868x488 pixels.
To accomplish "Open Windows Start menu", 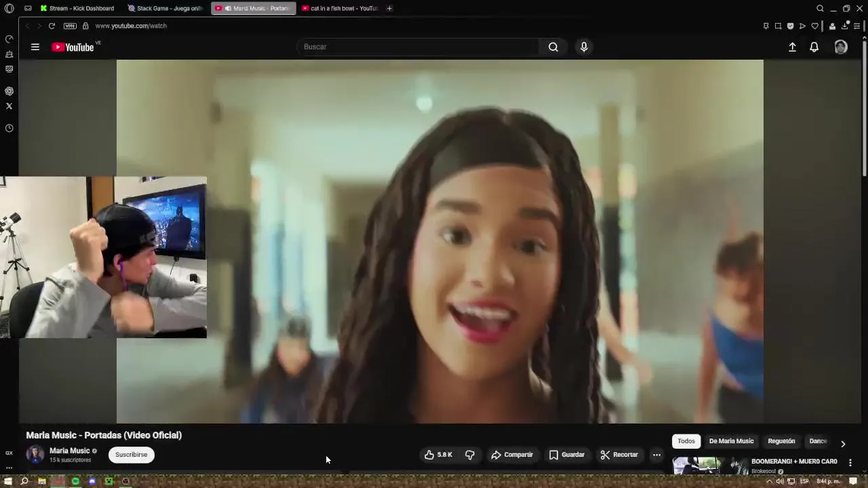I will click(x=8, y=481).
